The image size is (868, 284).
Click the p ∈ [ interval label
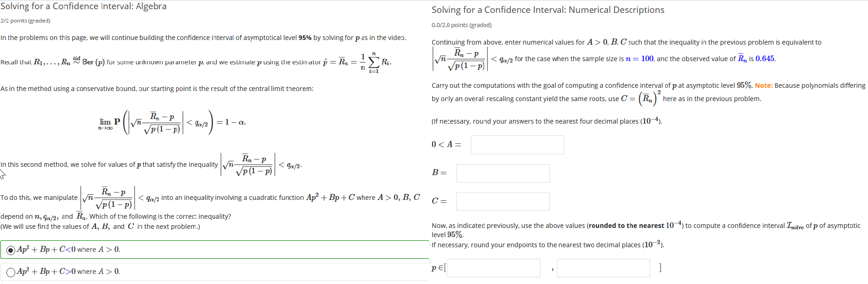[436, 268]
